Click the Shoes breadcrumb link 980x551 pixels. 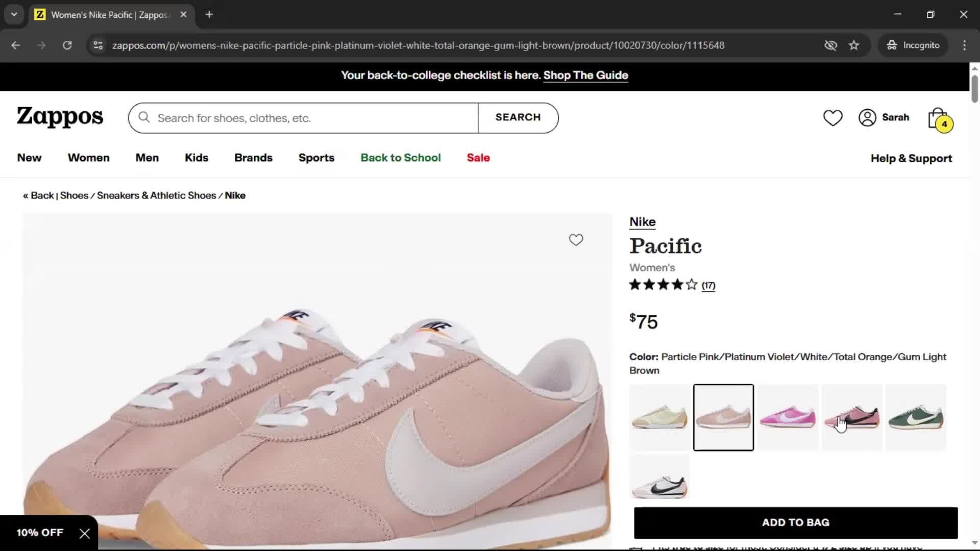tap(74, 195)
